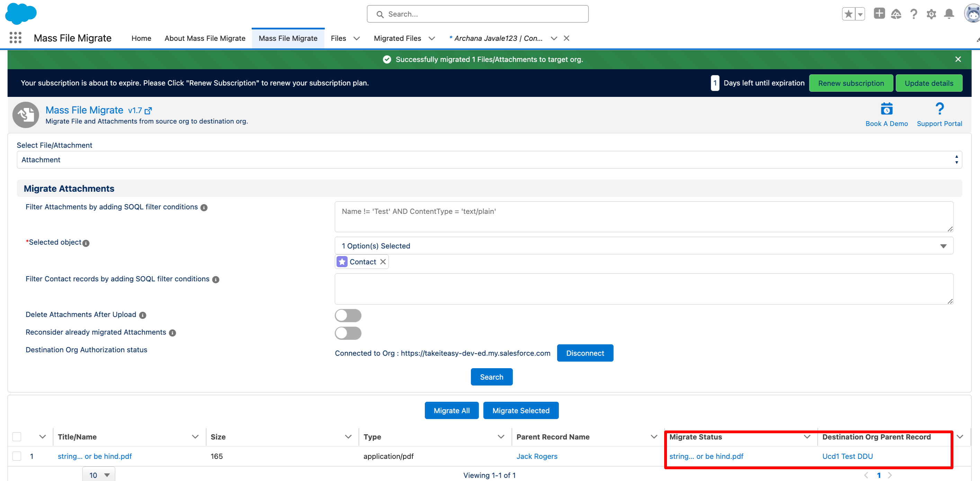Image resolution: width=980 pixels, height=481 pixels.
Task: Switch to the About Mass File Migrate tab
Action: pos(205,38)
